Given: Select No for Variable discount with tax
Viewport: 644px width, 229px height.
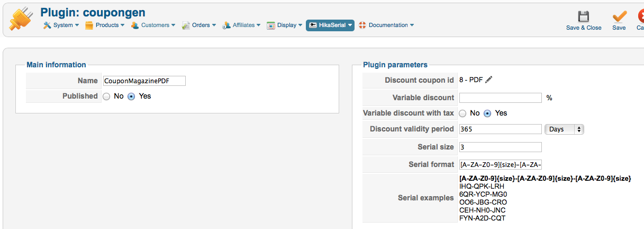Looking at the screenshot, I should click(x=462, y=113).
